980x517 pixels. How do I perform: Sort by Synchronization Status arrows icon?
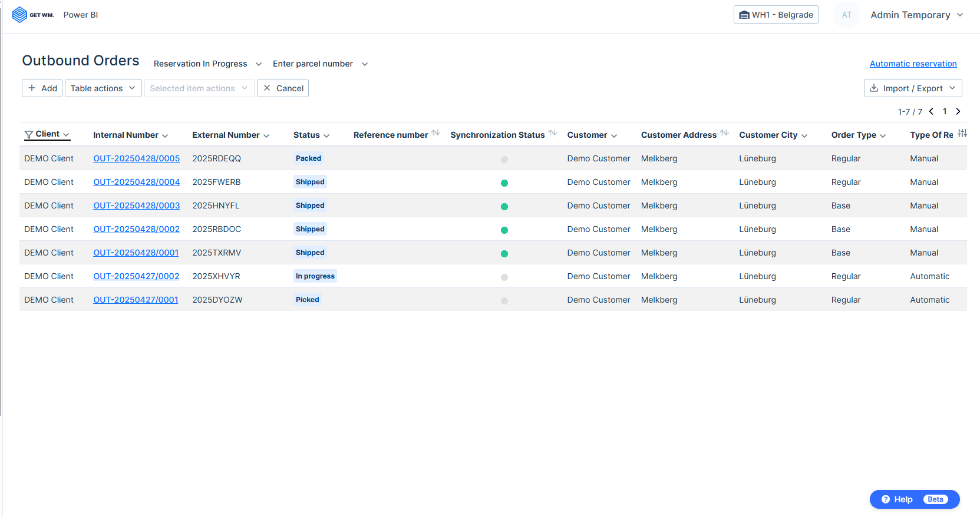pyautogui.click(x=553, y=133)
